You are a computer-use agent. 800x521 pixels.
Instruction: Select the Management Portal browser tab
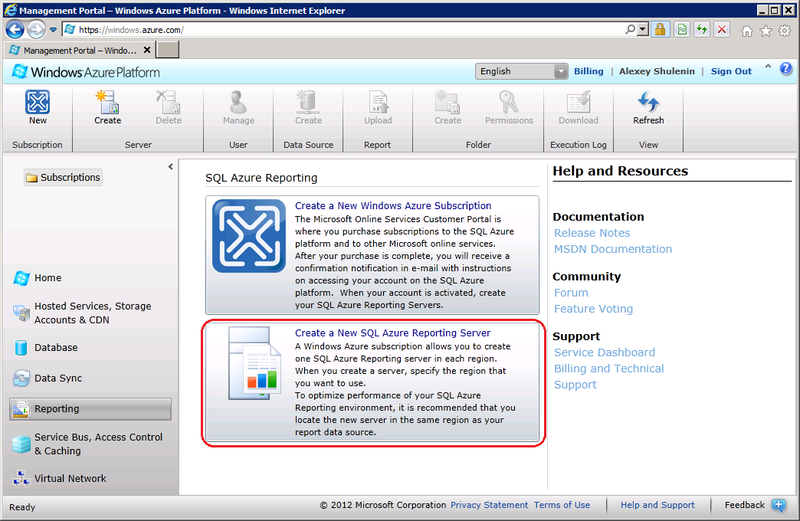[x=80, y=50]
